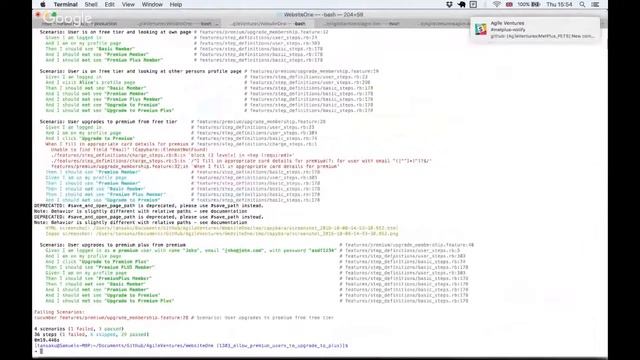Click comment 'step_definitions/user_steps.rb:5'
The height and width of the screenshot is (360, 640).
400,251
